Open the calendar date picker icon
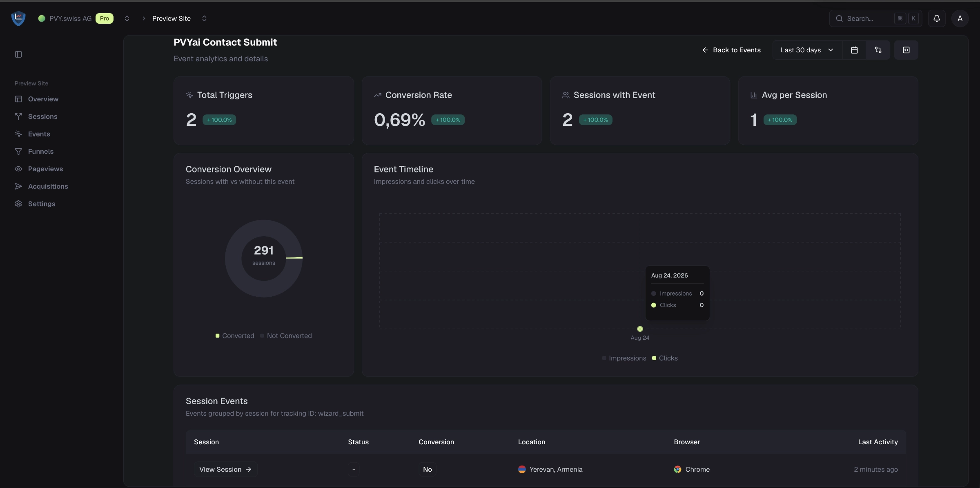Screen dimensions: 980x488 coord(854,50)
